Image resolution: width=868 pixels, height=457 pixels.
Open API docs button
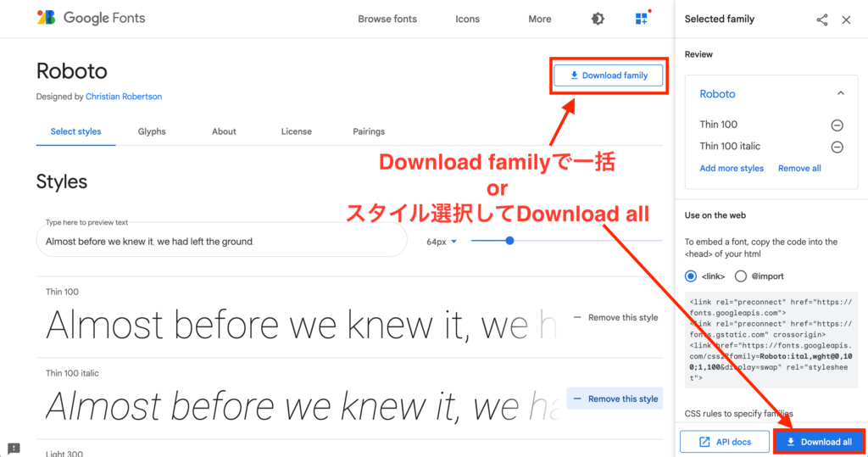[725, 442]
